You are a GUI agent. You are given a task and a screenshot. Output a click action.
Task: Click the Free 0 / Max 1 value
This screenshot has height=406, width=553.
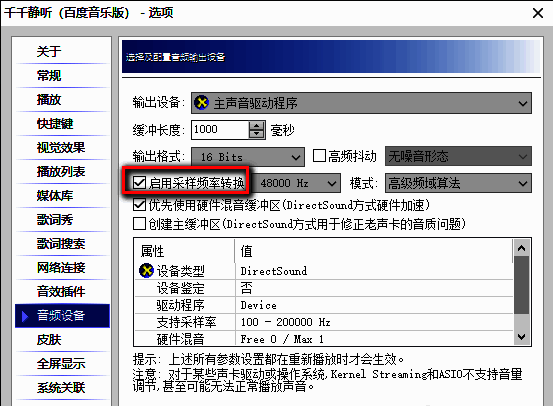[x=282, y=339]
